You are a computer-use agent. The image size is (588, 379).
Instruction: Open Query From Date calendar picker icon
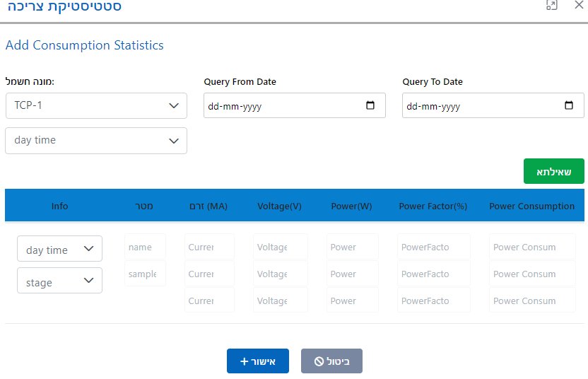coord(370,106)
